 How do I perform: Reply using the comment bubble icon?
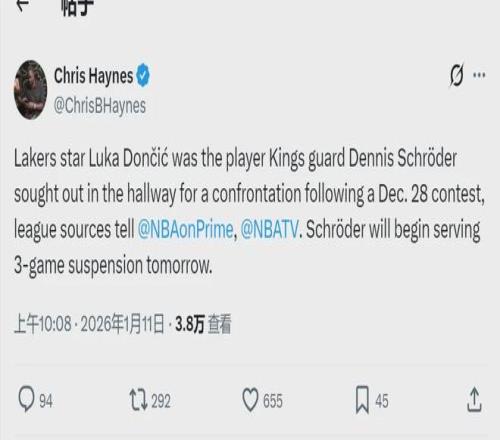[x=26, y=399]
